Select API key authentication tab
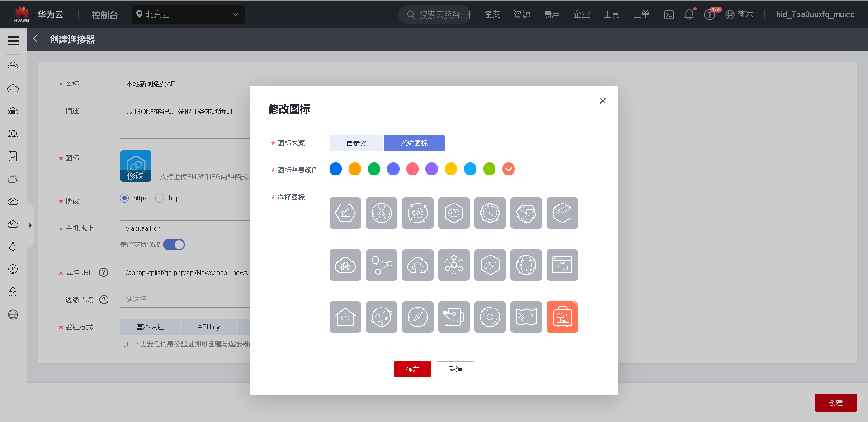This screenshot has width=868, height=422. pos(209,327)
